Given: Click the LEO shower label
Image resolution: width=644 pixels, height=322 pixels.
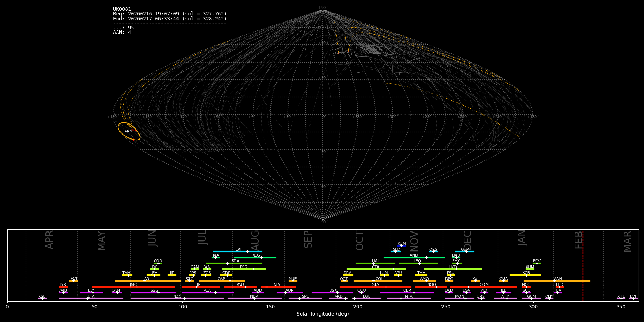Looking at the screenshot, I should point(418,261).
